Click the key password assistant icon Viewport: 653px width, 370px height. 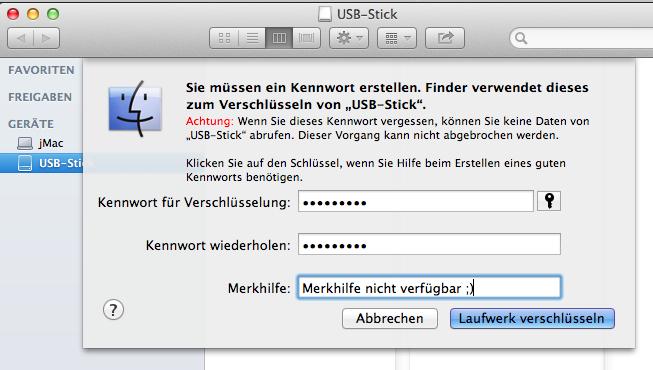[549, 201]
